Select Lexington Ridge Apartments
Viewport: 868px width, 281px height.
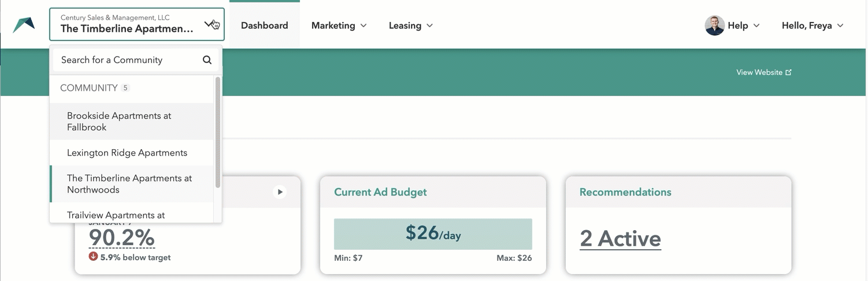pos(127,153)
